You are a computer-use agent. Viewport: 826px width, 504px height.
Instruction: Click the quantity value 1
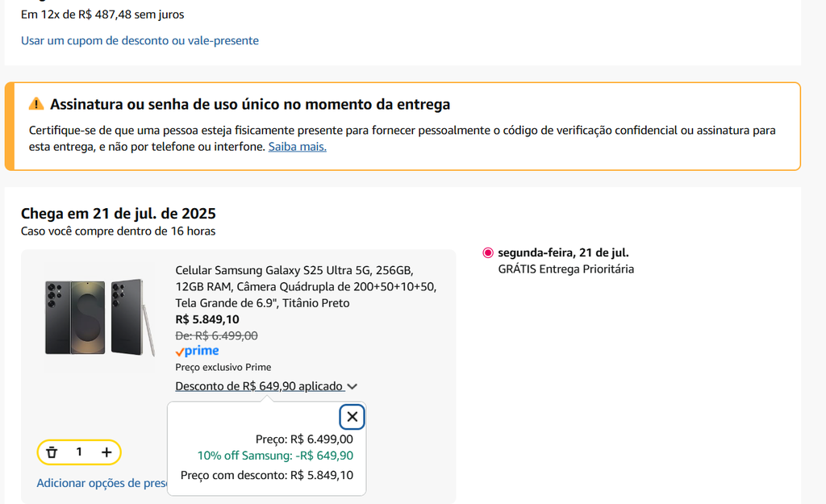[79, 452]
